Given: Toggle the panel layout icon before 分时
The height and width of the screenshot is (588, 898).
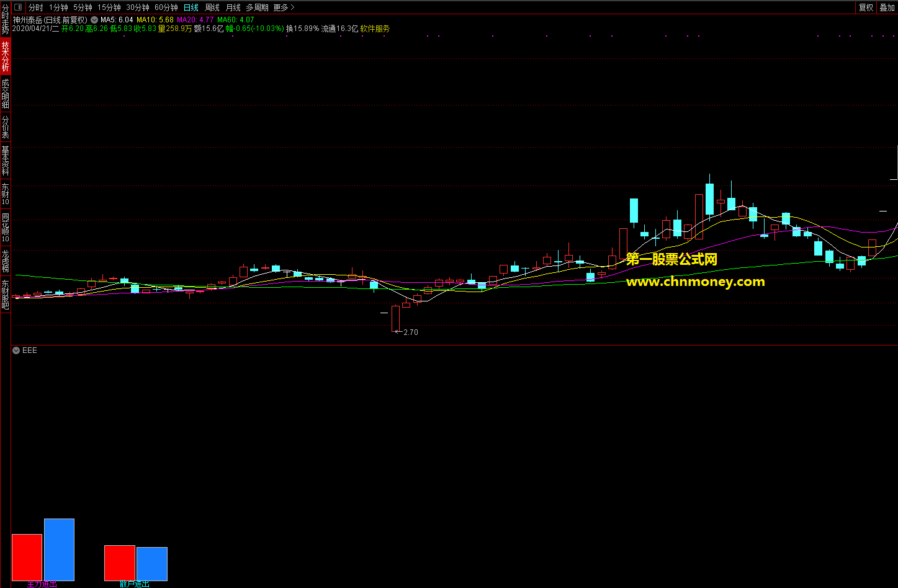Looking at the screenshot, I should (18, 7).
